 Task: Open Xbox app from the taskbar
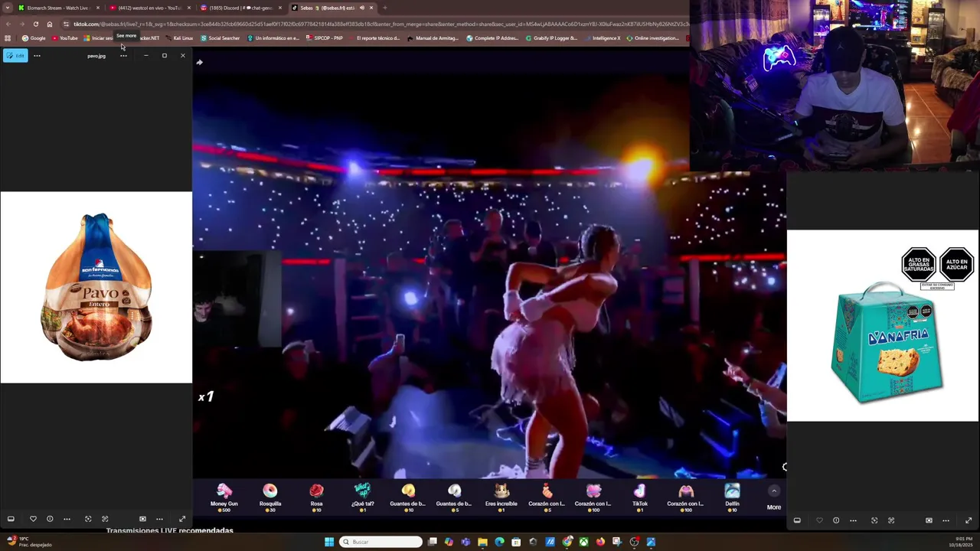tap(583, 542)
